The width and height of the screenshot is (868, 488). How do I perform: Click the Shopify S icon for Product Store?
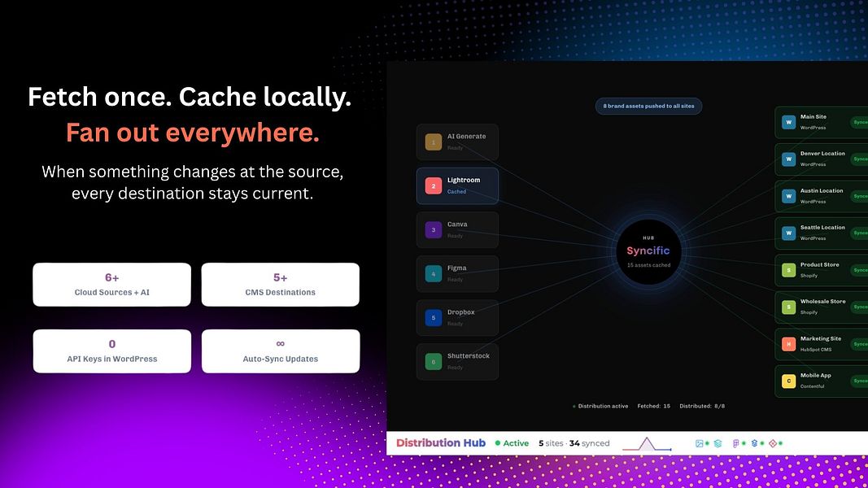[788, 270]
